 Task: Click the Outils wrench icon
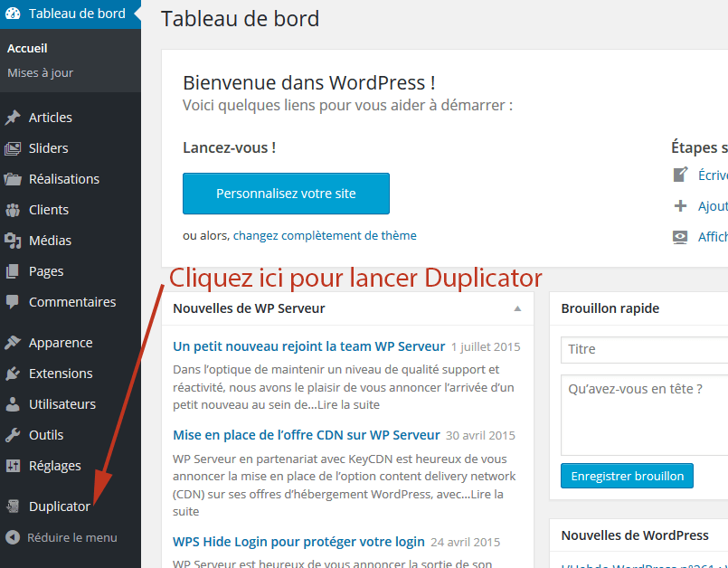13,435
